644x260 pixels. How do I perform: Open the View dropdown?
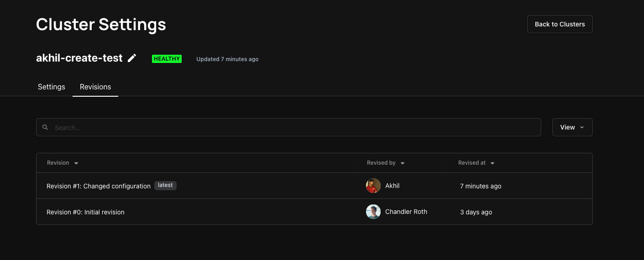572,127
